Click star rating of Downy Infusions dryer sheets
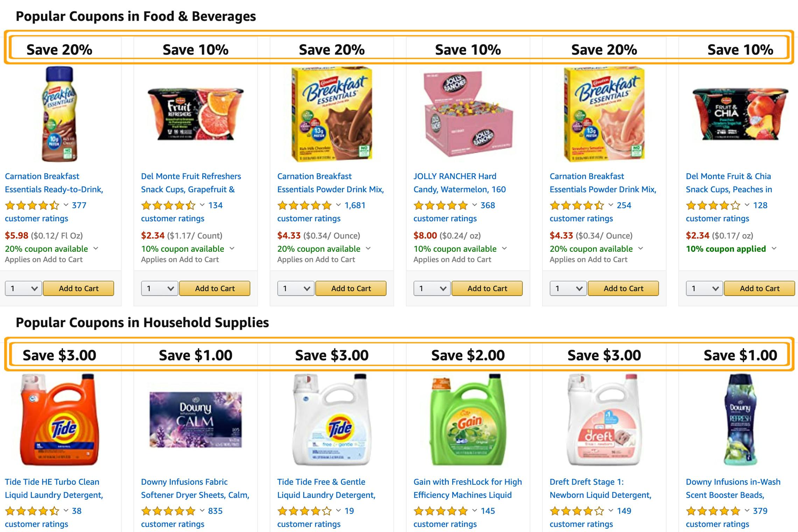The image size is (798, 532). coord(168,511)
